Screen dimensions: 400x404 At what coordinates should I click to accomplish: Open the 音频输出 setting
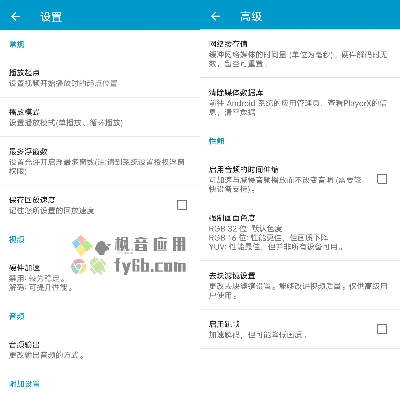(x=100, y=350)
